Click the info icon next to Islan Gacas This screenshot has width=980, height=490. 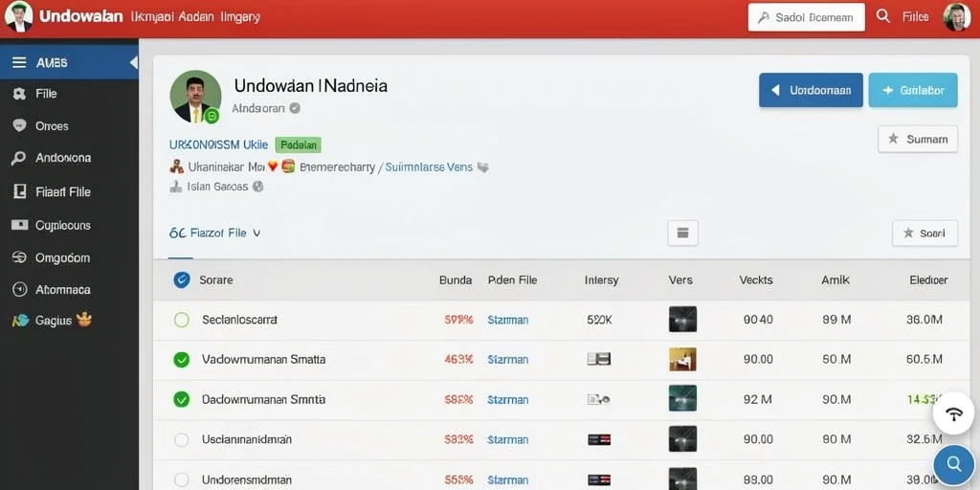[x=257, y=187]
